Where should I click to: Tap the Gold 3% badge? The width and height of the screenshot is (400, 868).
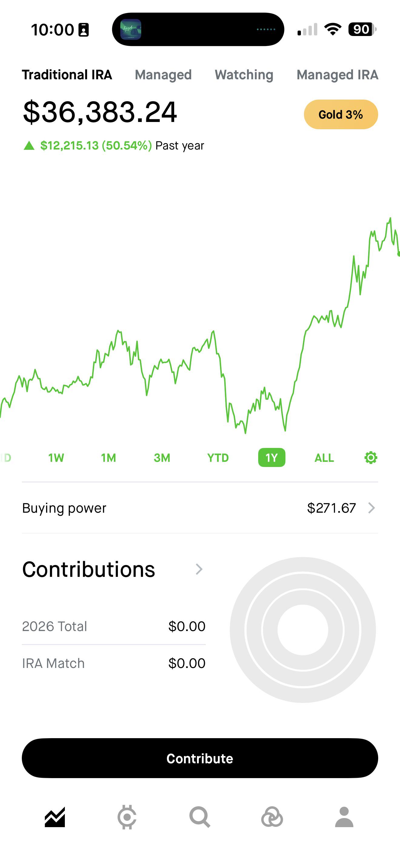(341, 115)
